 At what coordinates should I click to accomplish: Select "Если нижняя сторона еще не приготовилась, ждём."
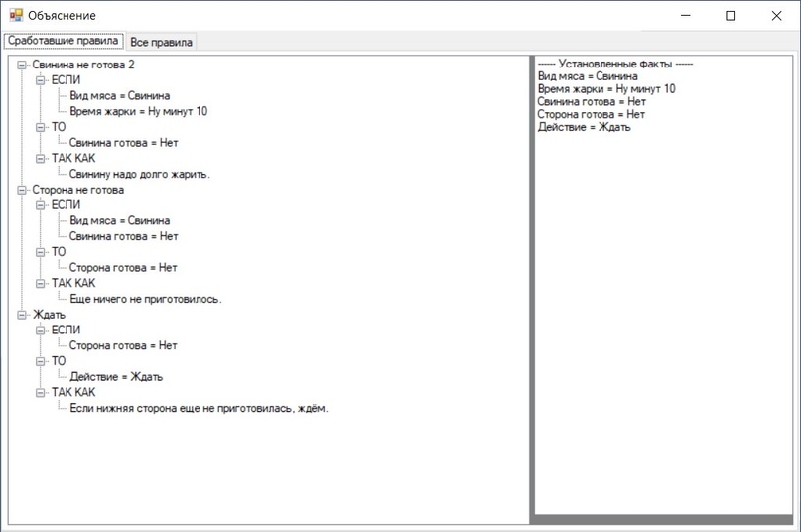click(x=199, y=409)
